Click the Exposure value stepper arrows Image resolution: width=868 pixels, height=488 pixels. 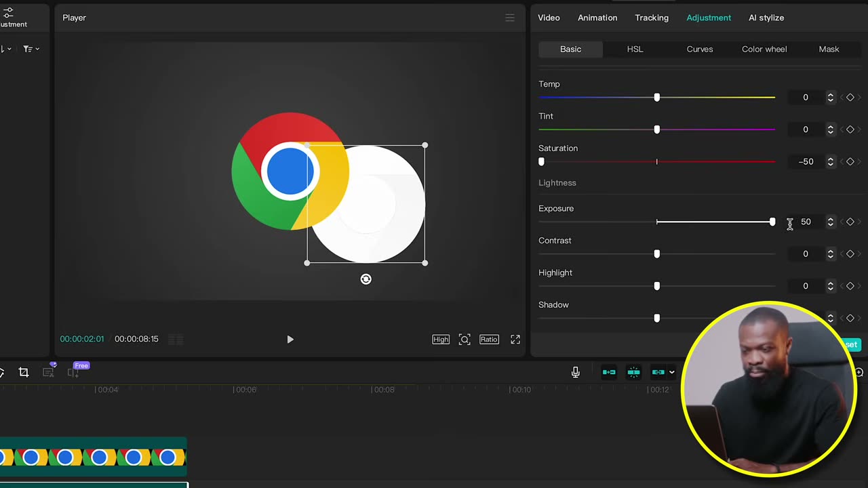tap(830, 222)
